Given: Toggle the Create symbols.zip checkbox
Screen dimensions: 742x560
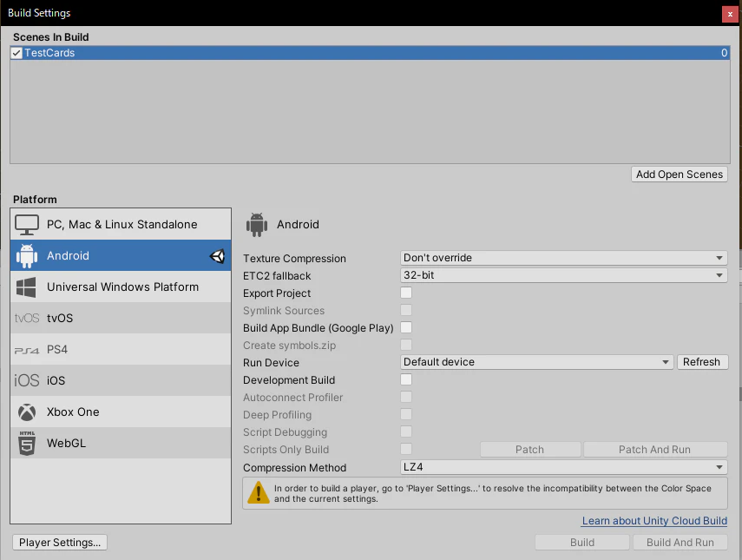Looking at the screenshot, I should tap(406, 345).
